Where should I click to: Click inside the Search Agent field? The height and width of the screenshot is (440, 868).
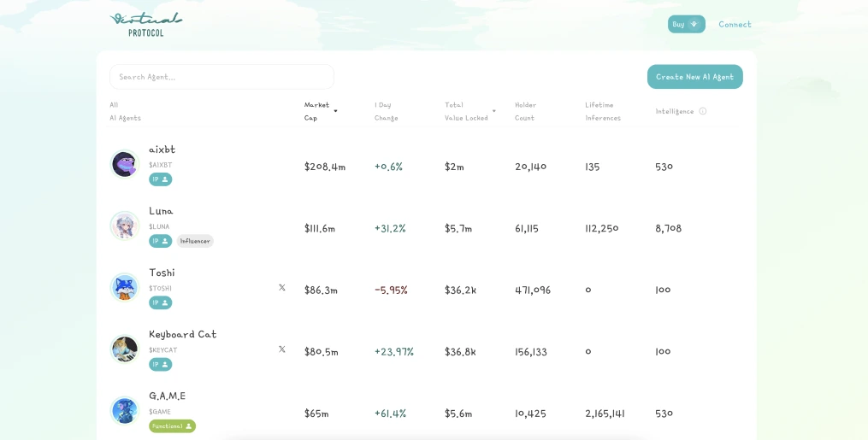(221, 77)
